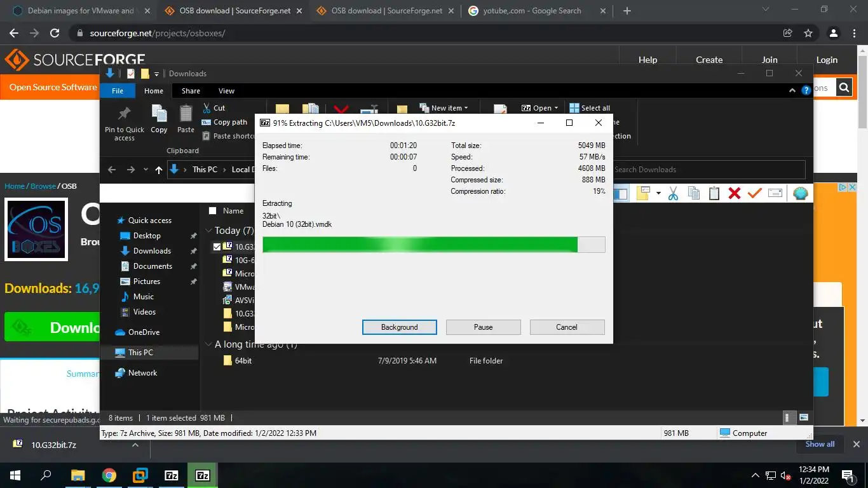
Task: Open Chrome from the Windows taskbar
Action: pyautogui.click(x=109, y=475)
